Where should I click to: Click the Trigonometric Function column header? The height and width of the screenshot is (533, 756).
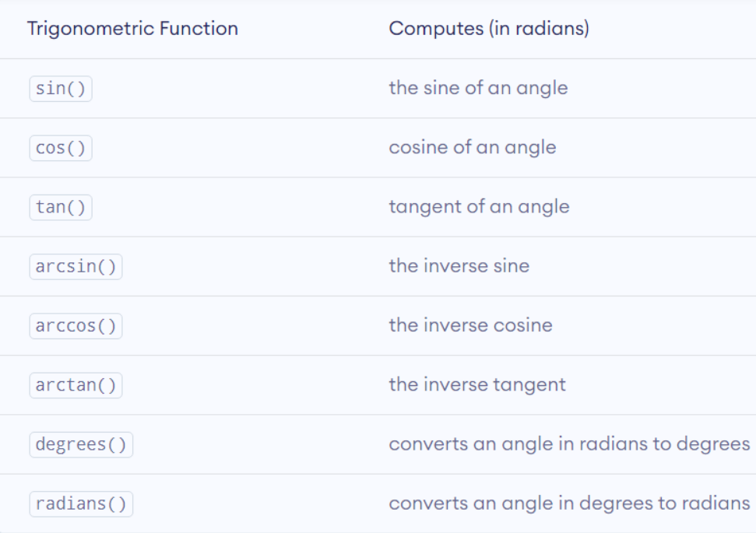[132, 29]
